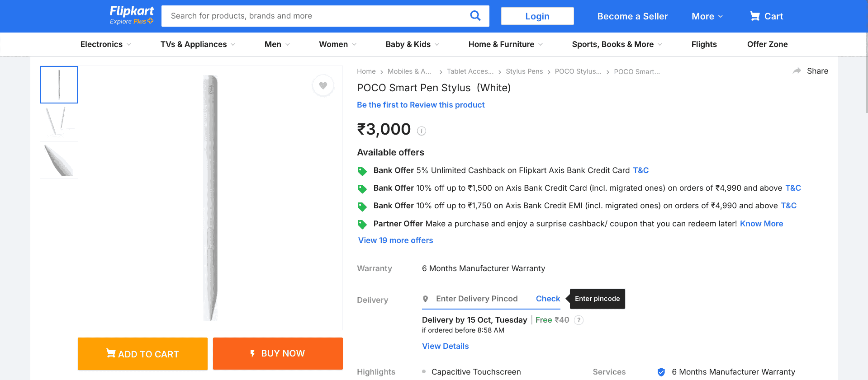Click the delivery charge help question icon

579,320
